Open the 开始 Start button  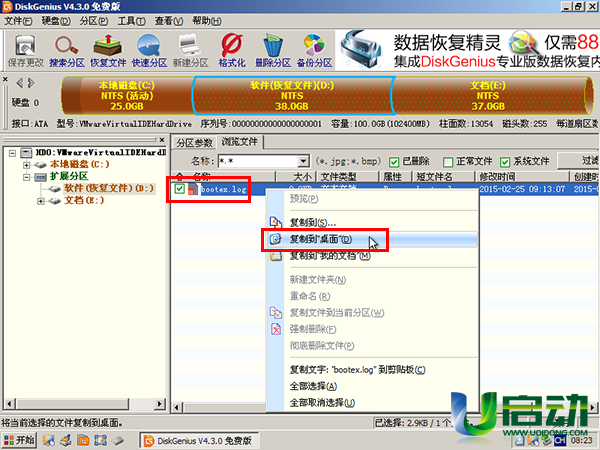tap(19, 440)
